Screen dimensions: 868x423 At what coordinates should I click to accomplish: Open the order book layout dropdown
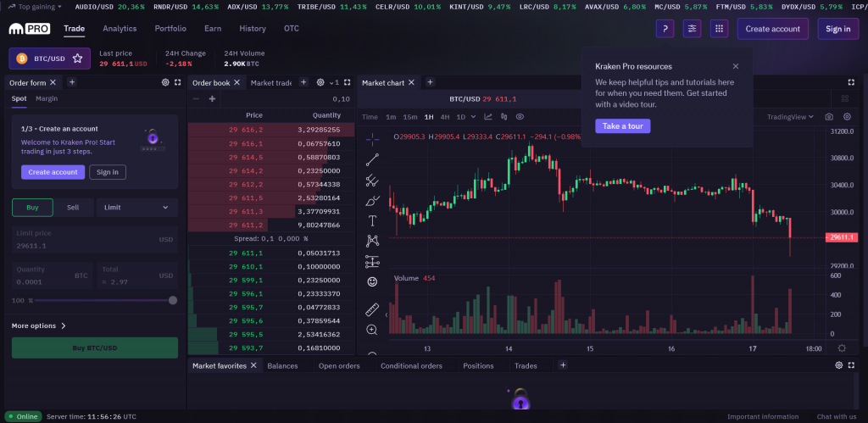point(334,82)
